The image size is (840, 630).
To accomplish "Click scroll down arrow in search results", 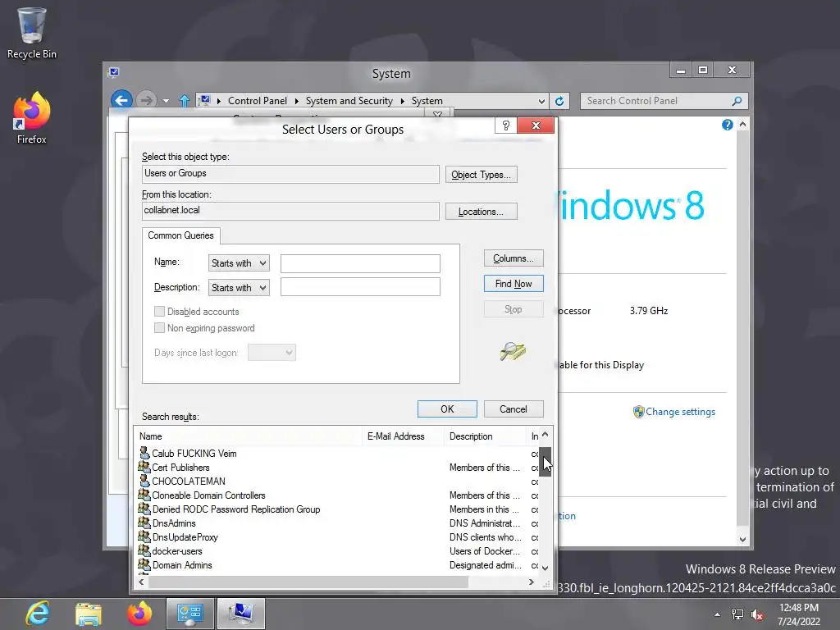I will click(x=545, y=568).
